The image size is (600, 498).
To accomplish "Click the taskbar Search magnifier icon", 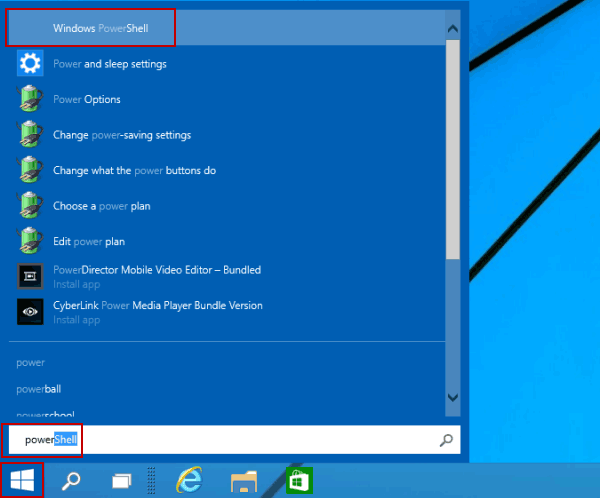I will 71,481.
